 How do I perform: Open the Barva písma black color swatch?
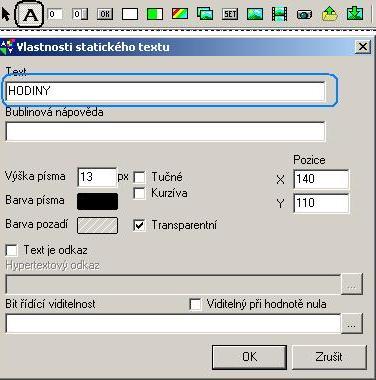(97, 202)
